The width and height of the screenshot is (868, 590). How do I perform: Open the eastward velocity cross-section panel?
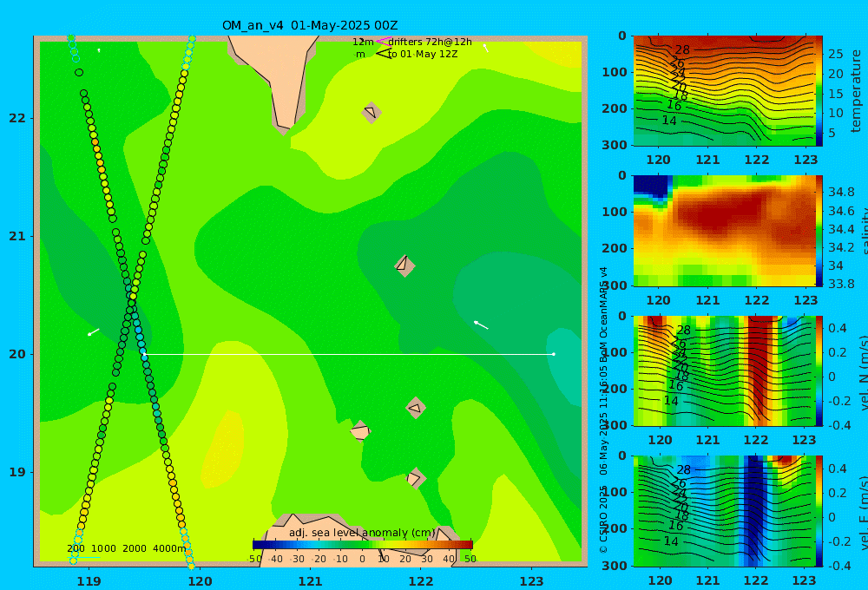(724, 511)
